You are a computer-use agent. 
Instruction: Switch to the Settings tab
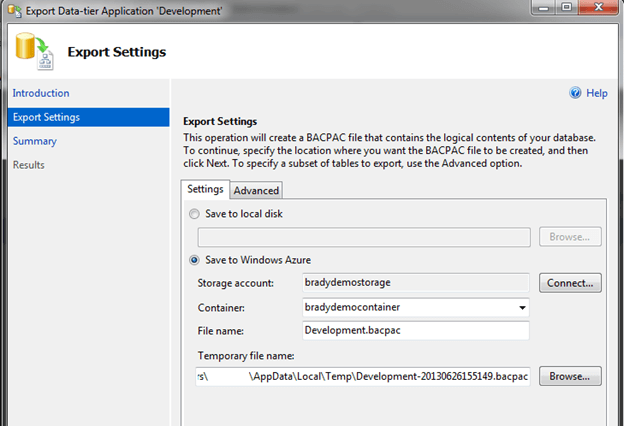[x=205, y=189]
